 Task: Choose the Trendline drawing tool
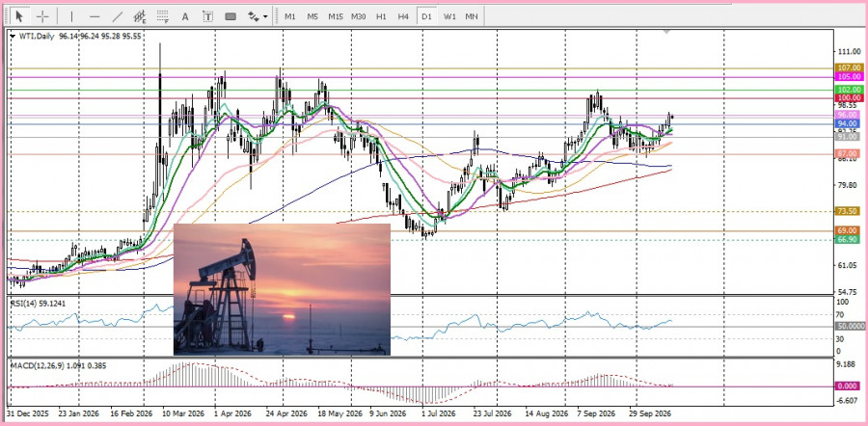[x=118, y=16]
